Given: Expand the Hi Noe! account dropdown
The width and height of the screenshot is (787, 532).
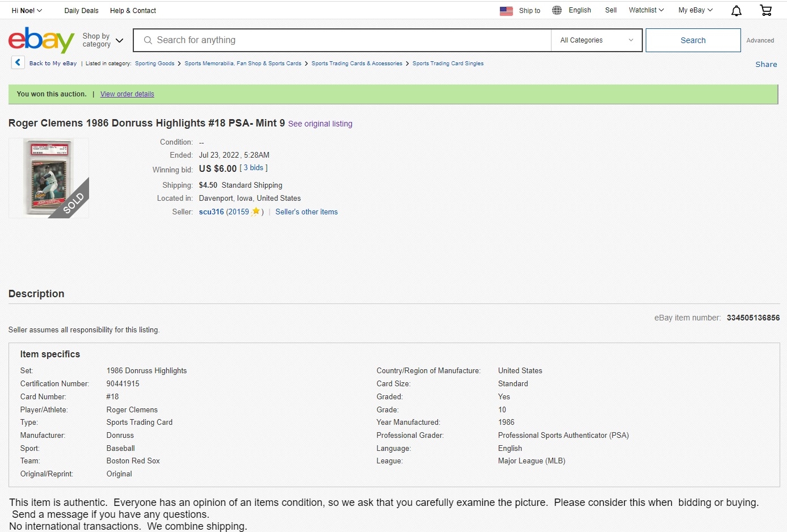Looking at the screenshot, I should pos(27,11).
